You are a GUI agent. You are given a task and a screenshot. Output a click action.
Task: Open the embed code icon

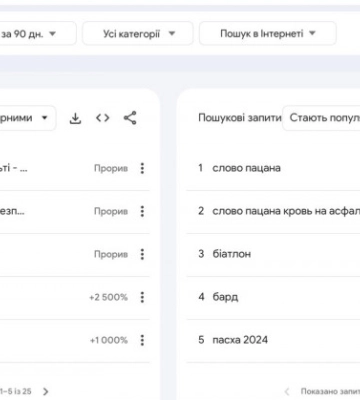click(x=103, y=118)
